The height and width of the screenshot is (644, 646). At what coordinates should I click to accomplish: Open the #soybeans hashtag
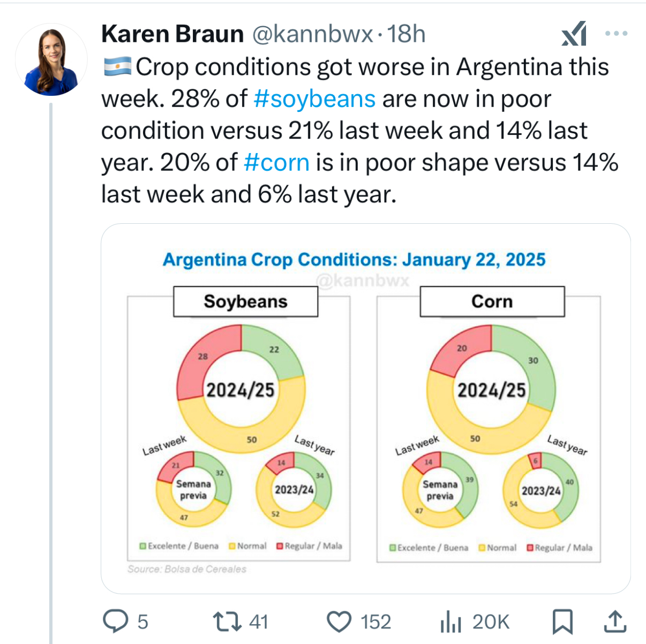[x=315, y=99]
